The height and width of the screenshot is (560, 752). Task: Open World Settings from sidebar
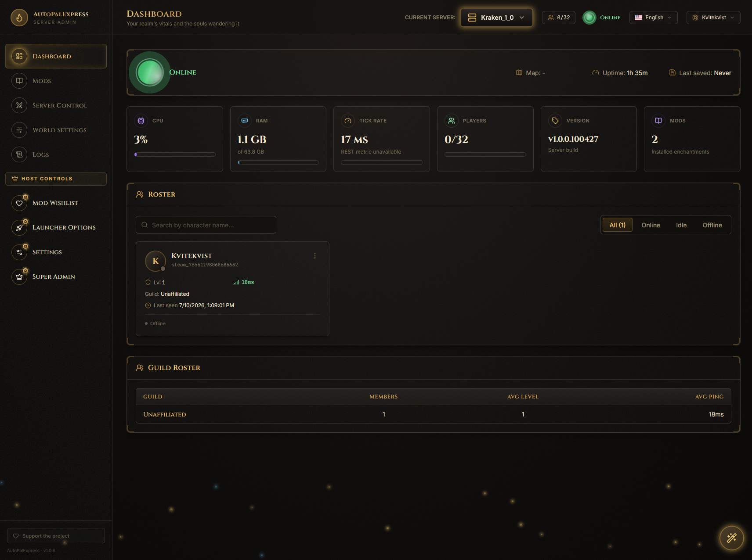56,130
